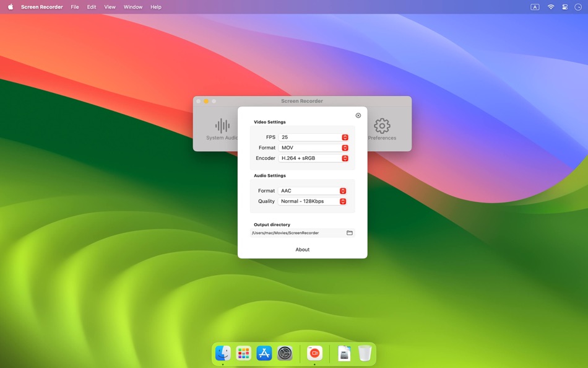Viewport: 588px width, 368px height.
Task: Open the Apple menu
Action: [11, 7]
